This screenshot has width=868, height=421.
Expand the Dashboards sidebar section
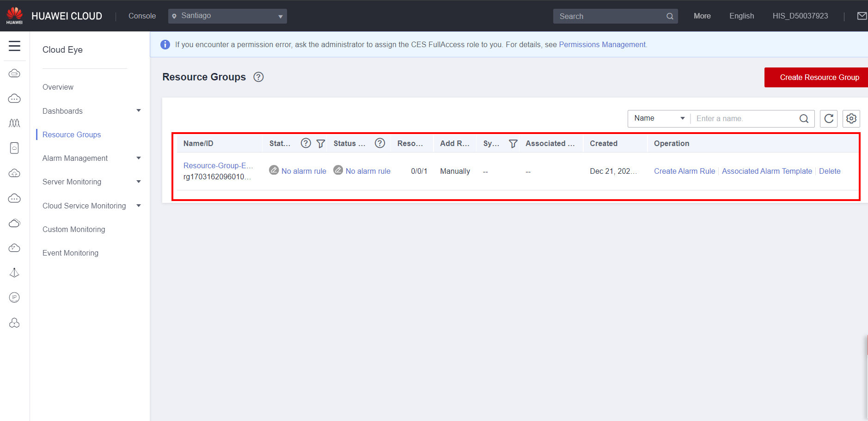coord(92,111)
